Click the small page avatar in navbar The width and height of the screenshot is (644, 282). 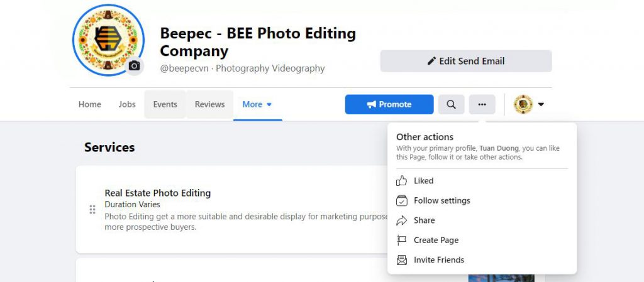click(523, 104)
